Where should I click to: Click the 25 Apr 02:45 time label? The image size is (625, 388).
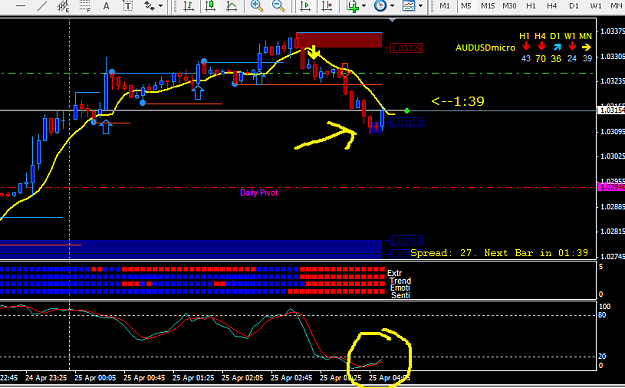pos(291,378)
